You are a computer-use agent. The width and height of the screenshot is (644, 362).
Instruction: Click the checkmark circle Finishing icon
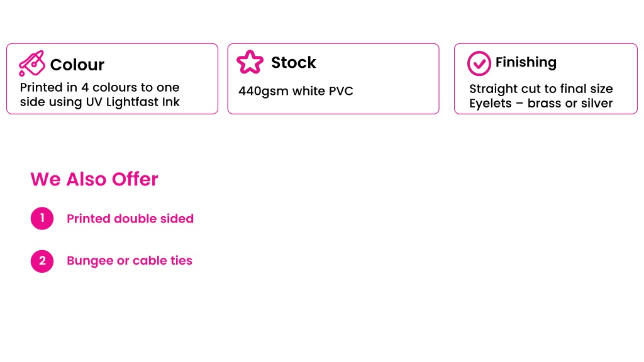click(479, 63)
